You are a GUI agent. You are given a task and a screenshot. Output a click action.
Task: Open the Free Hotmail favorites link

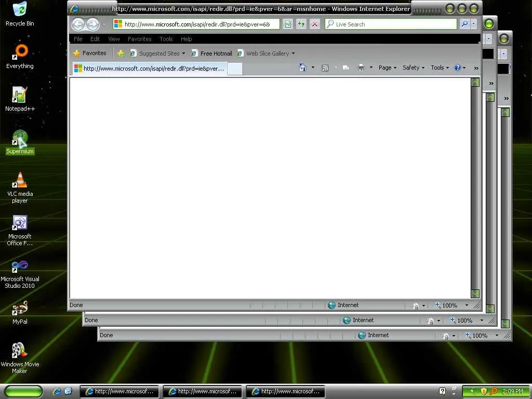pos(212,54)
